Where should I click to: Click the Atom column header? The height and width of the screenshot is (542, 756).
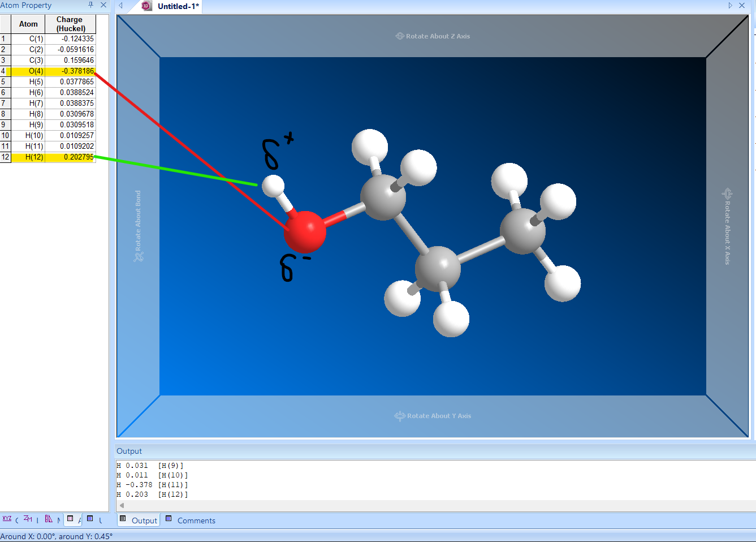coord(28,24)
